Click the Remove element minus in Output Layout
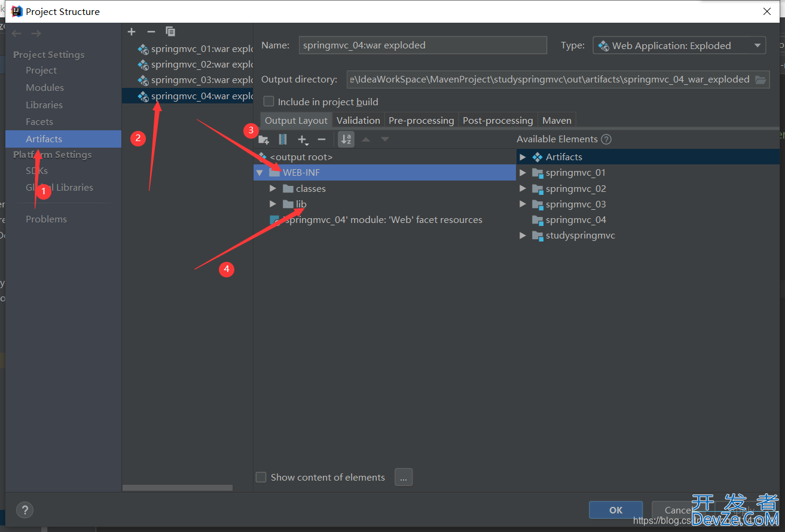The height and width of the screenshot is (532, 785). [322, 139]
